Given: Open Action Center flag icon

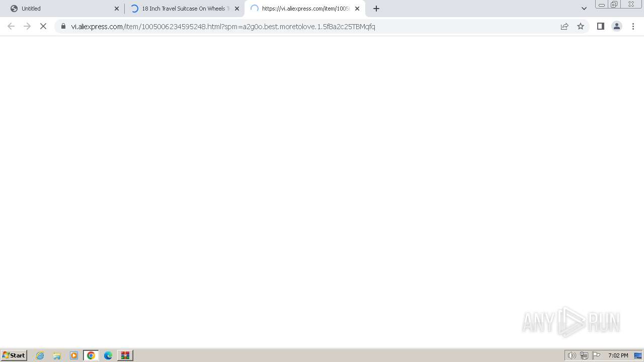Looking at the screenshot, I should point(596,355).
